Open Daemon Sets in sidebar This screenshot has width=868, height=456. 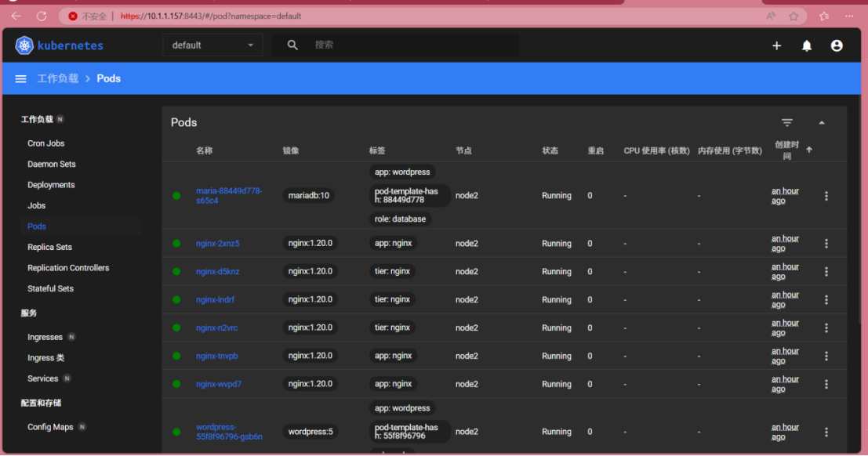52,164
